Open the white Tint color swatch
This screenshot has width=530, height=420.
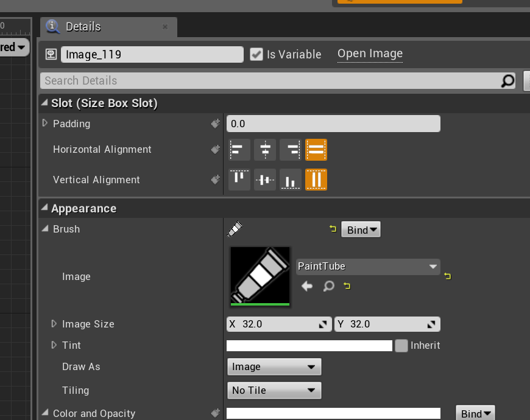309,346
